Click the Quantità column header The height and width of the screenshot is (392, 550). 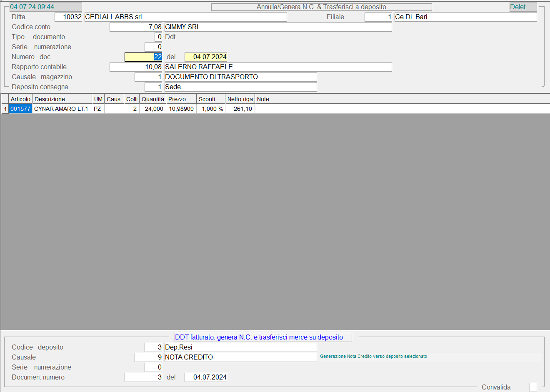(152, 99)
